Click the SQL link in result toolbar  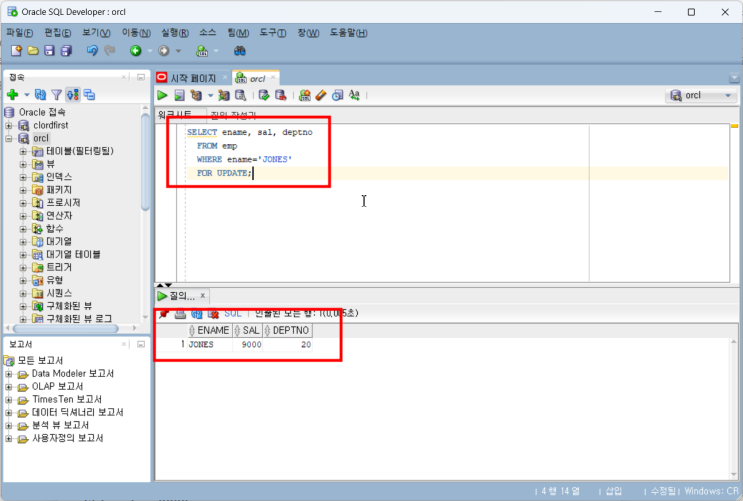[x=233, y=314]
